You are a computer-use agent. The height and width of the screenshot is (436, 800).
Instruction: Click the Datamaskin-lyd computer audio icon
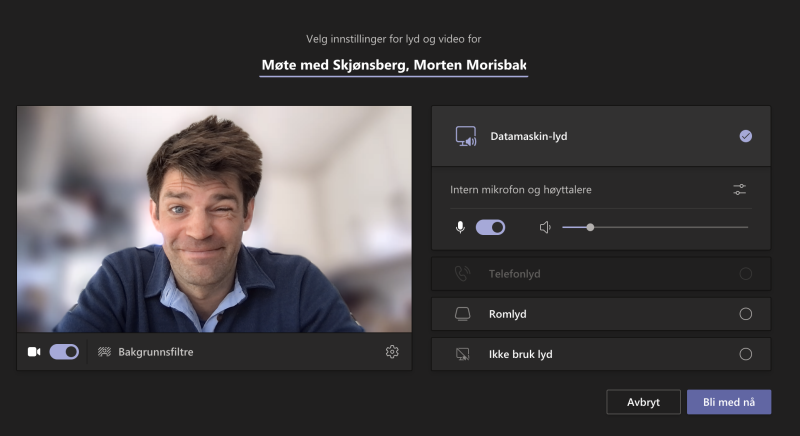click(465, 136)
